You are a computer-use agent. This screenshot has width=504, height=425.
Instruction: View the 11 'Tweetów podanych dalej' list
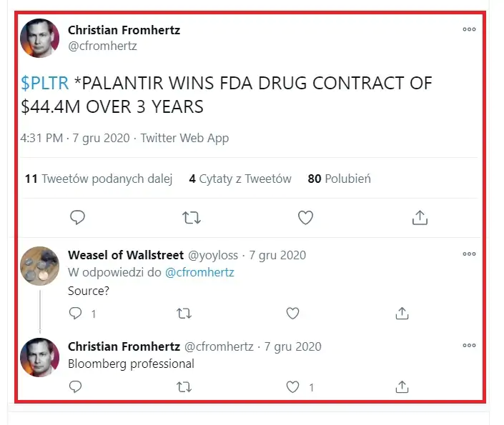click(99, 179)
